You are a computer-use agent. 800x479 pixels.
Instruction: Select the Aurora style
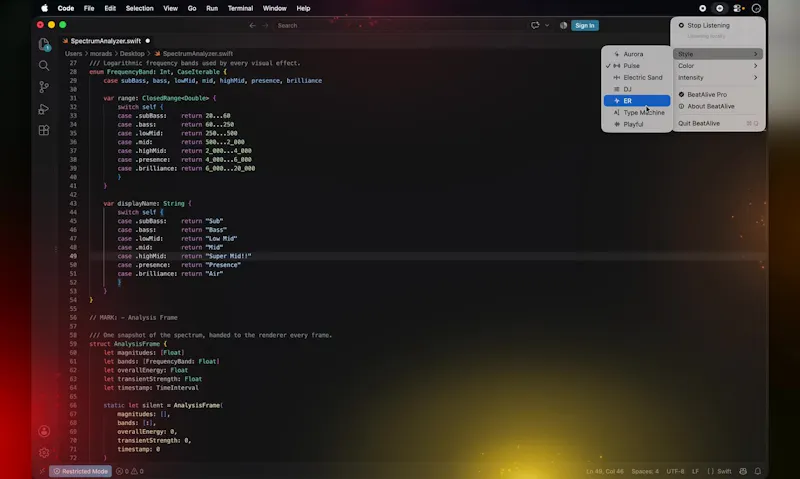click(x=637, y=54)
